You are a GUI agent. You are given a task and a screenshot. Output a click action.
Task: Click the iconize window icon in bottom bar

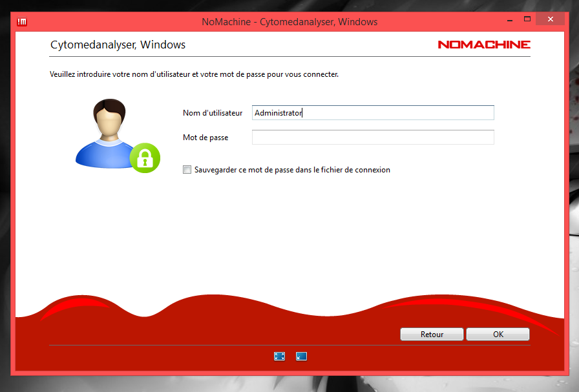coord(301,356)
